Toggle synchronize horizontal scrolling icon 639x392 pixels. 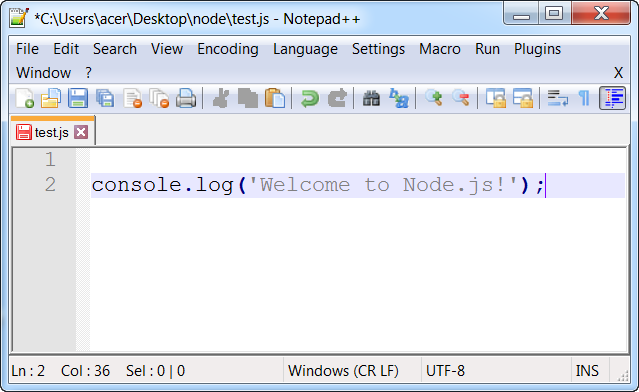pos(523,98)
